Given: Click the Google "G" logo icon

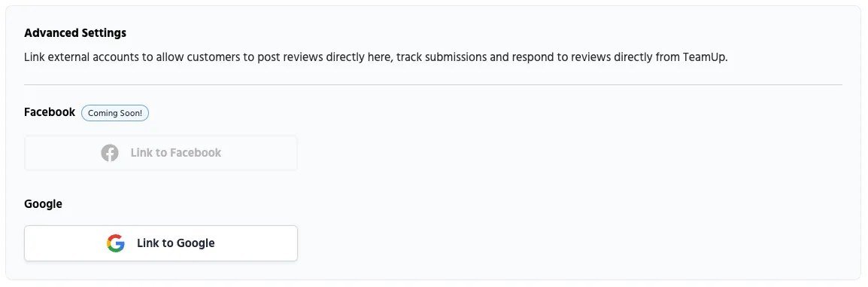Looking at the screenshot, I should [116, 243].
